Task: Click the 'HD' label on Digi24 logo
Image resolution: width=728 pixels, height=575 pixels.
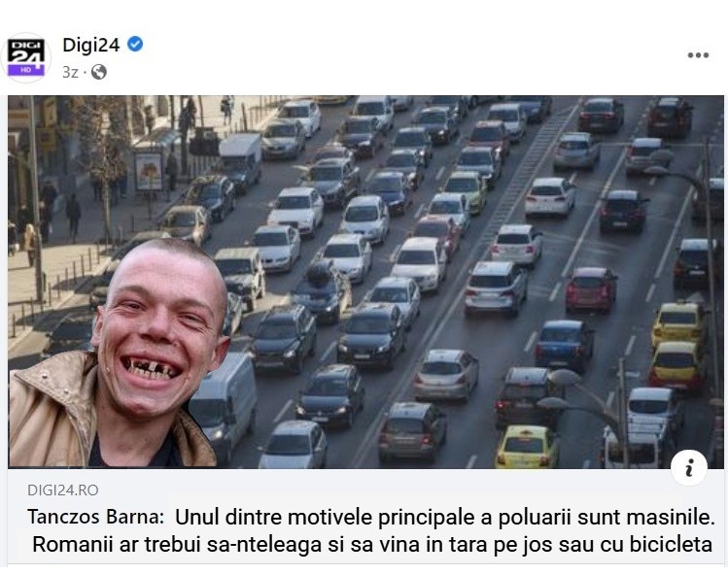Action: tap(26, 70)
